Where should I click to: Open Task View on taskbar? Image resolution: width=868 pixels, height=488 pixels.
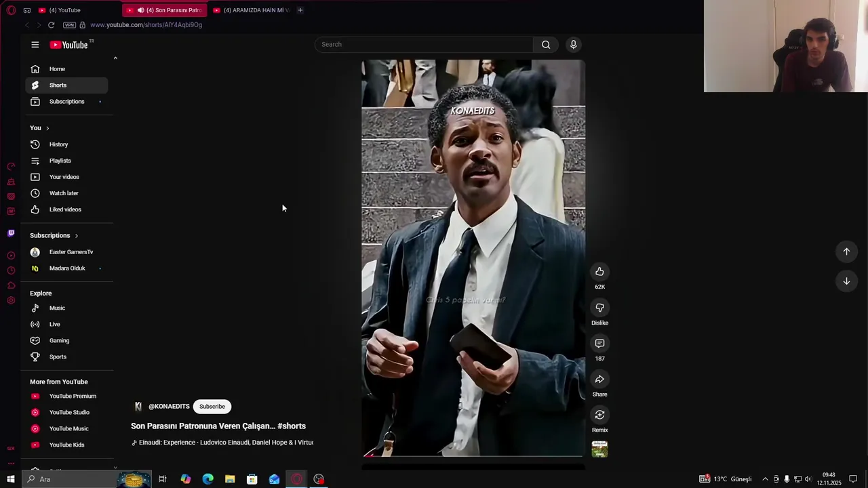[x=163, y=479]
